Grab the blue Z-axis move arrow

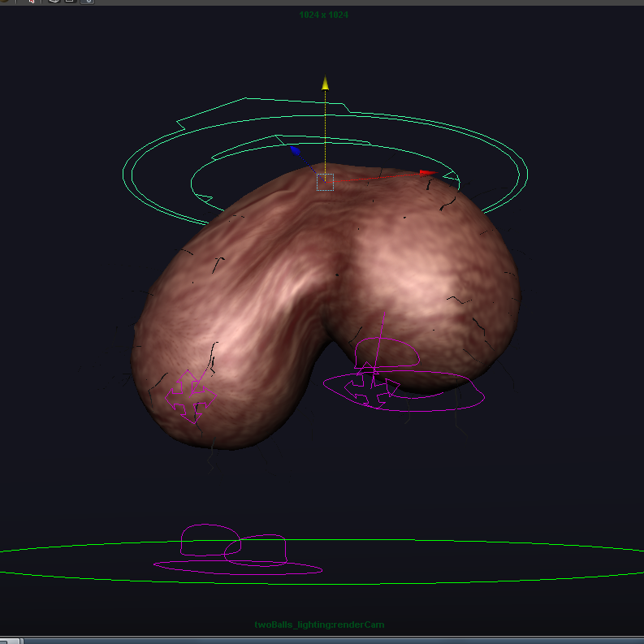[x=296, y=150]
